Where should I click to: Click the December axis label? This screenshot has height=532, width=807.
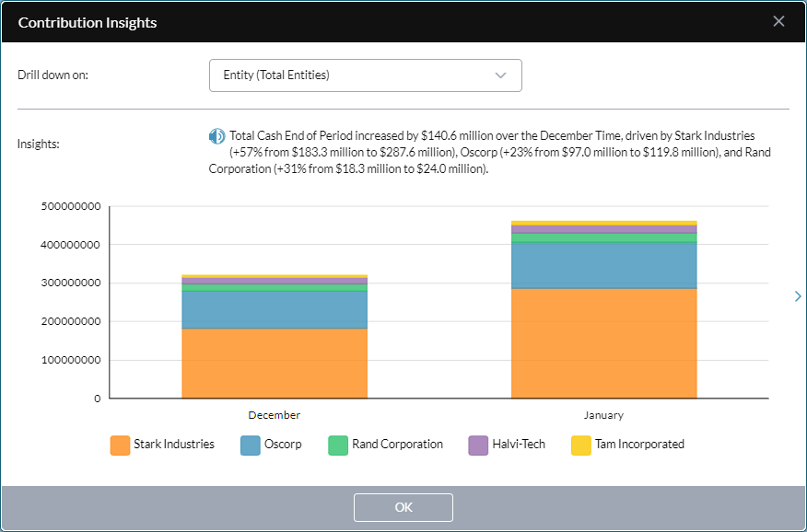pyautogui.click(x=274, y=415)
